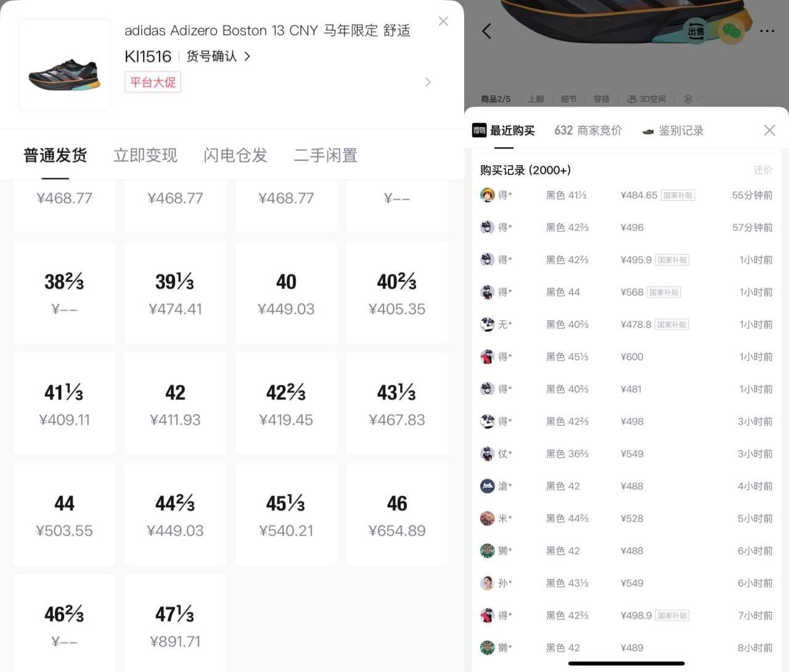789x672 pixels.
Task: Switch to the 立即变现 tab
Action: click(x=145, y=155)
